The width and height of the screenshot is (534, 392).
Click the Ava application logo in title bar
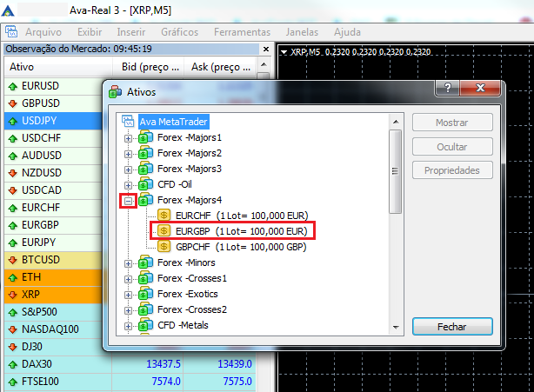(x=8, y=11)
